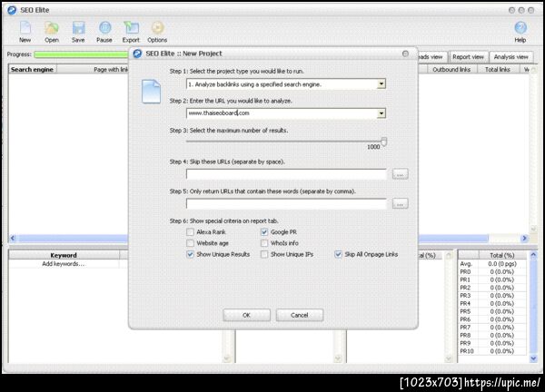Select the PR5 row in stats table
545x392 pixels.
[492, 311]
